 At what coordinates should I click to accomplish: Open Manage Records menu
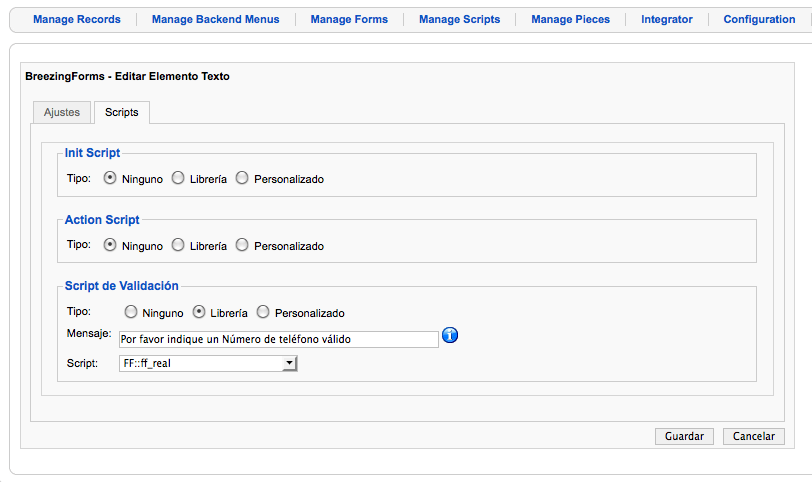(77, 19)
